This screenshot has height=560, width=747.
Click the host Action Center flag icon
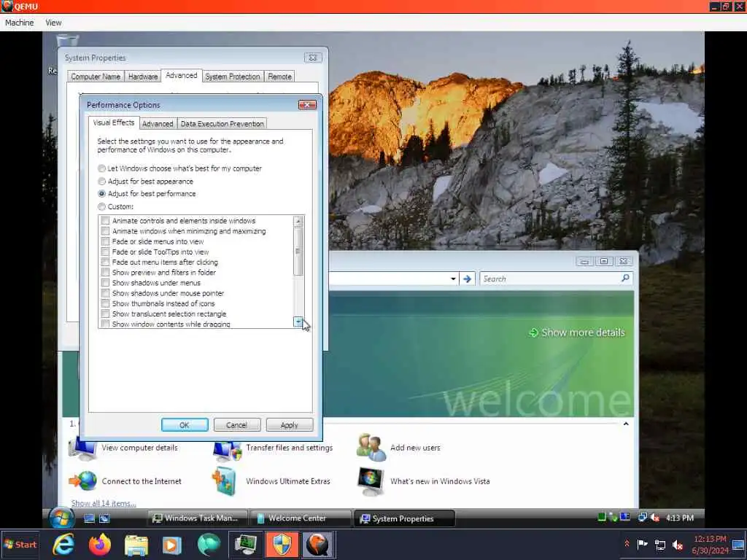coord(642,544)
